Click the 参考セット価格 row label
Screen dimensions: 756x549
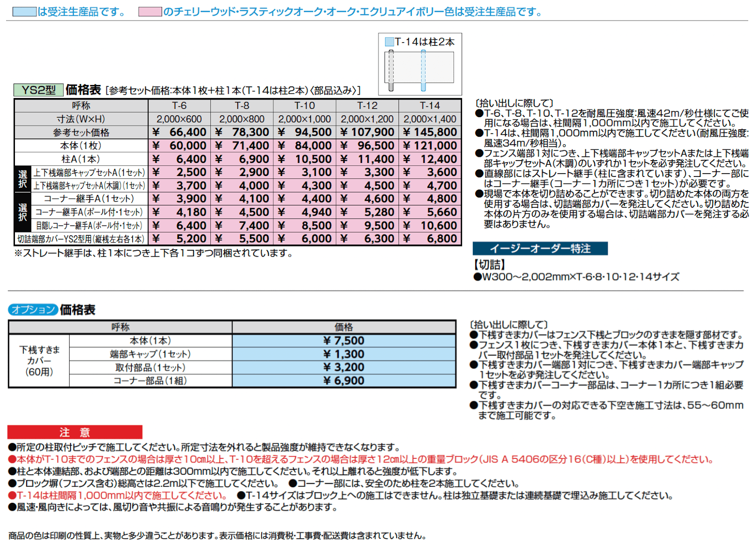(x=81, y=132)
